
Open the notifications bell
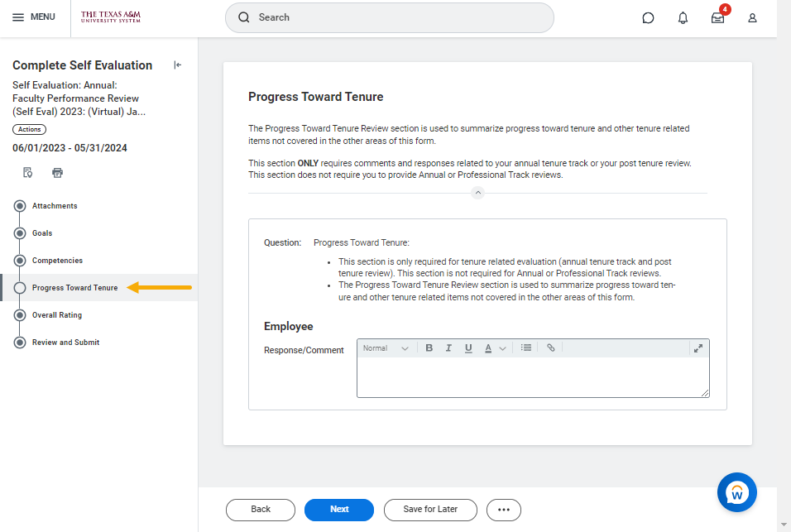pyautogui.click(x=683, y=17)
